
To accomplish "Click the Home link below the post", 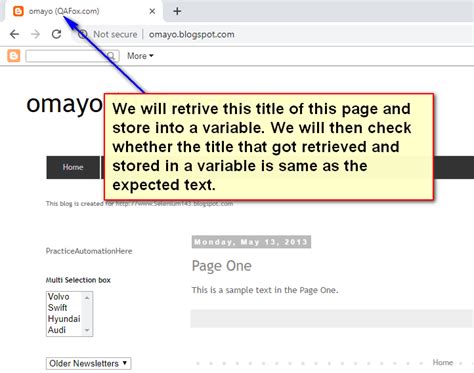I will coord(443,362).
